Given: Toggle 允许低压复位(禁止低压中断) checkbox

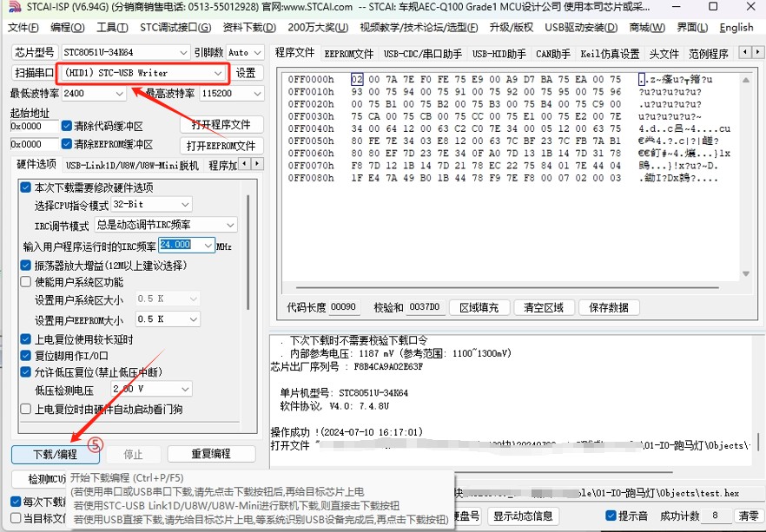Looking at the screenshot, I should 26,372.
